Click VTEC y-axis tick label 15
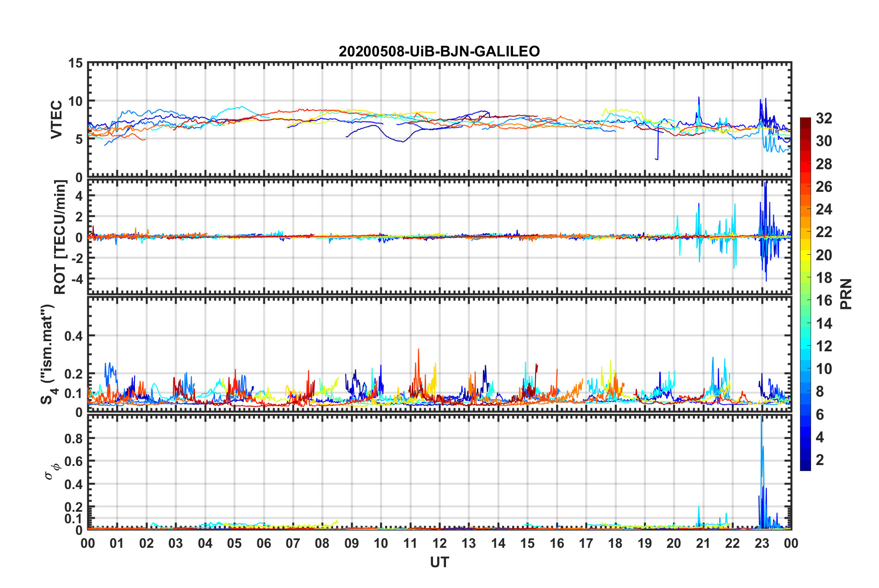The width and height of the screenshot is (879, 588). click(x=75, y=63)
